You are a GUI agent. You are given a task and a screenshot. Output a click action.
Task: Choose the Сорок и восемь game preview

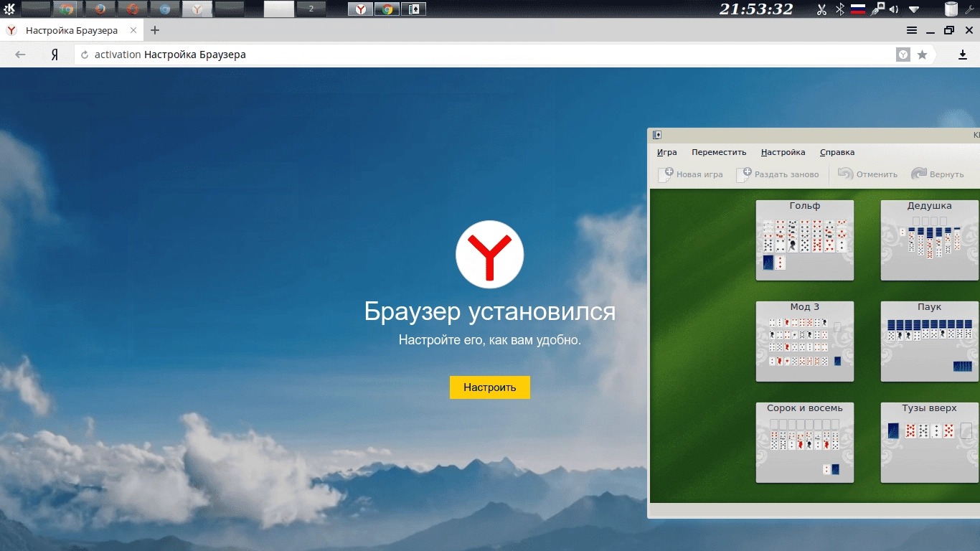(x=805, y=442)
